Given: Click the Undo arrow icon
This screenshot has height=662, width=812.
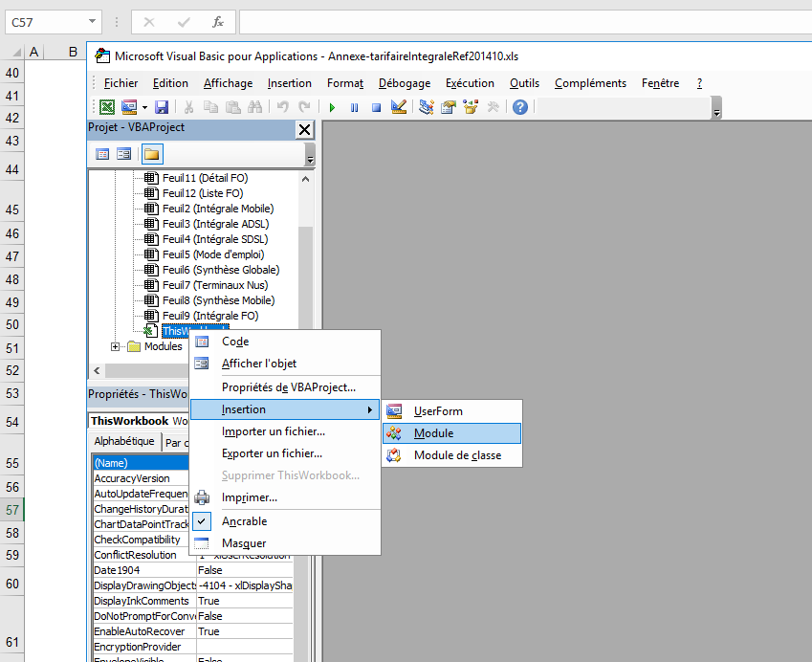Looking at the screenshot, I should 283,107.
